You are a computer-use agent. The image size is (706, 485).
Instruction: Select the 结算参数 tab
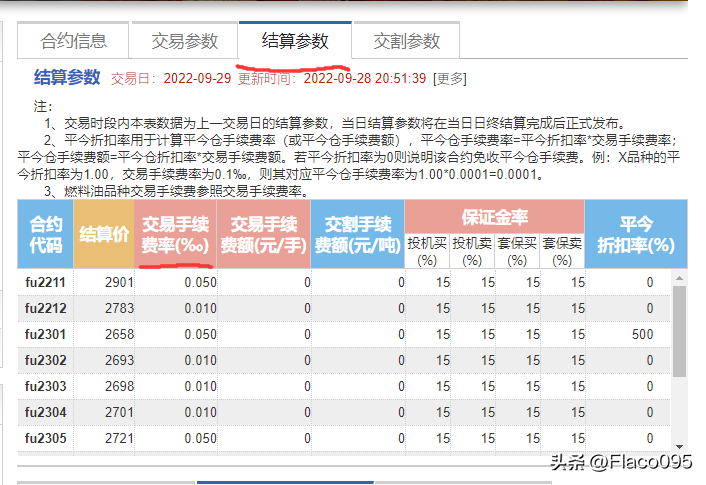coord(295,41)
